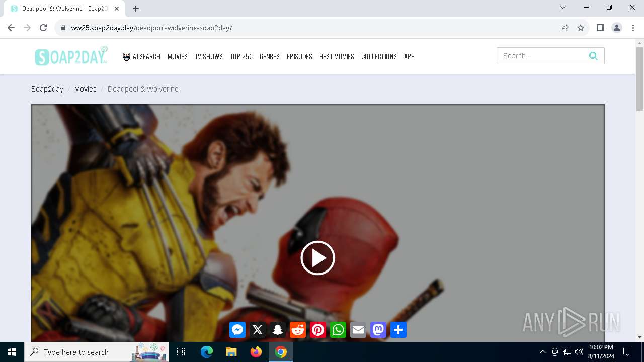Open Top 250 menu item
The image size is (644, 362).
(241, 56)
